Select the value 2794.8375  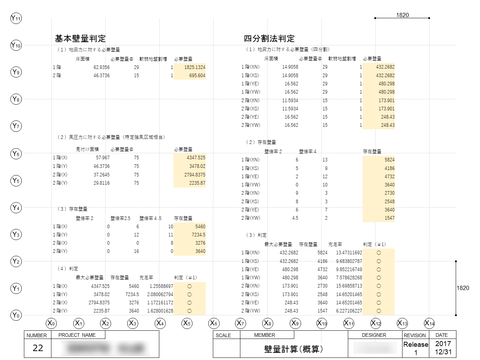coord(195,175)
